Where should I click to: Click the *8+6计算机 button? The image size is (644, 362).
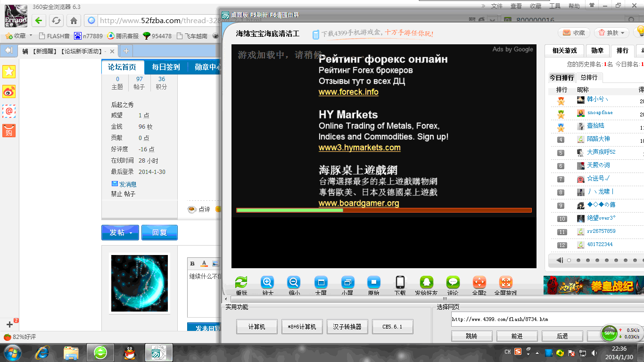point(302,326)
